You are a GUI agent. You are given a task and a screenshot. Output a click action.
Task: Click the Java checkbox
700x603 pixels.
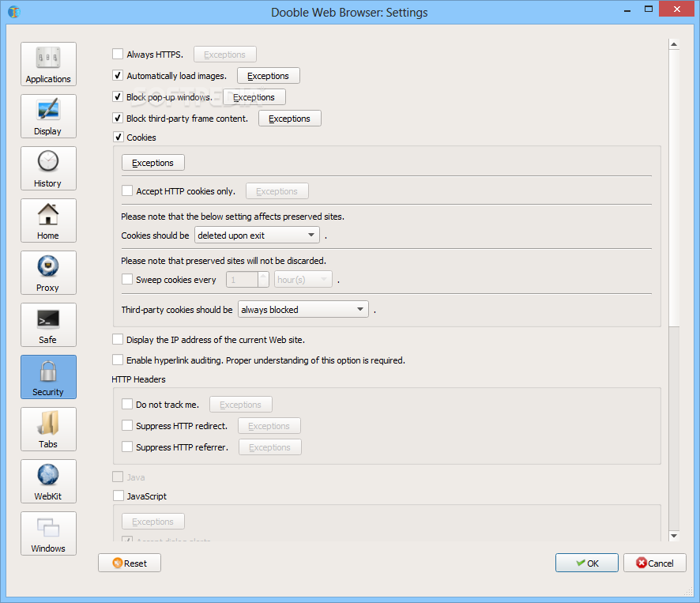tap(118, 477)
